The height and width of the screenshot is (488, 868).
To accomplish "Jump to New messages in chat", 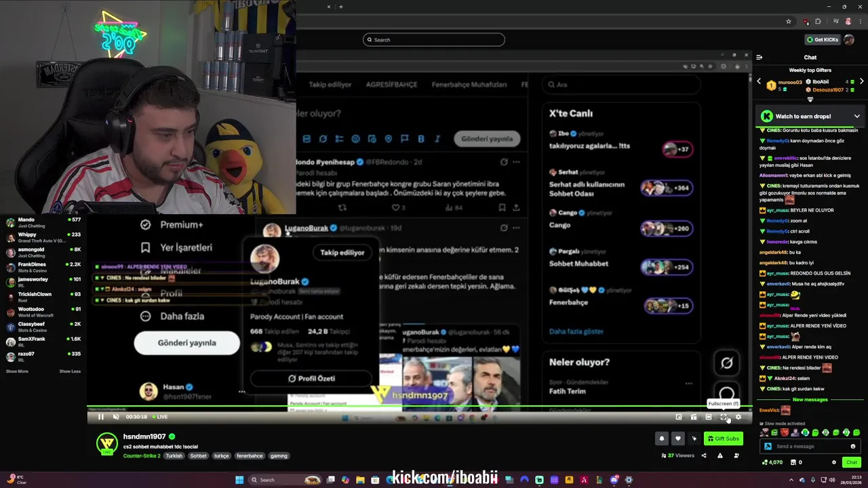I will 810,400.
